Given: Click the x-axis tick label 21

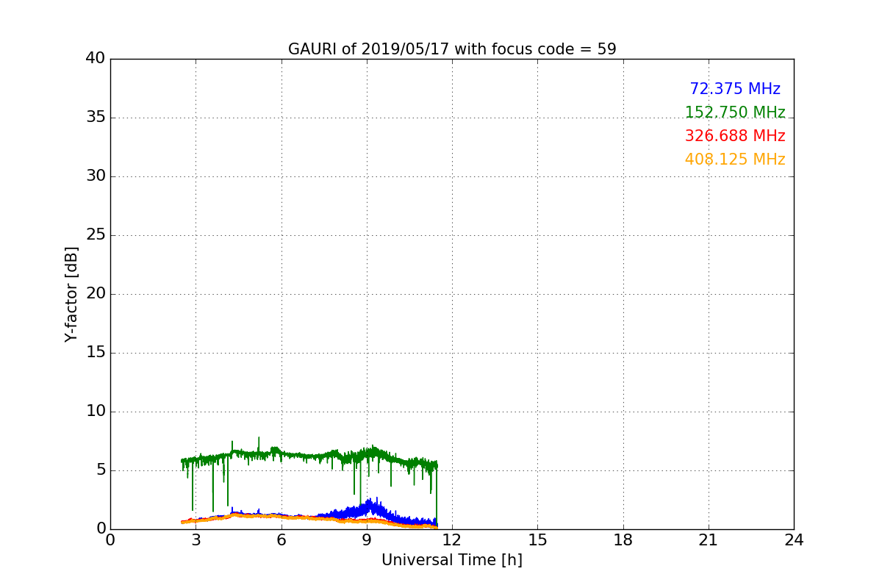Looking at the screenshot, I should pos(709,540).
